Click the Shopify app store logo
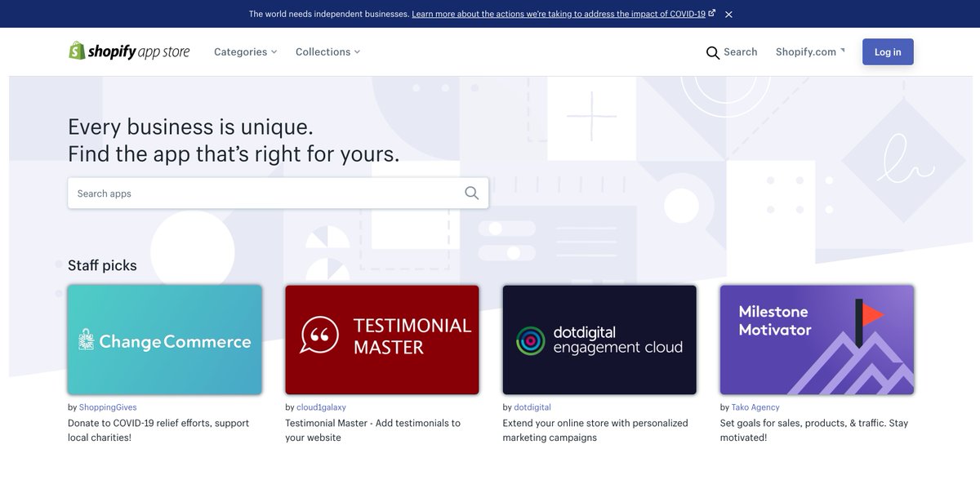The height and width of the screenshot is (480, 980). pyautogui.click(x=129, y=51)
